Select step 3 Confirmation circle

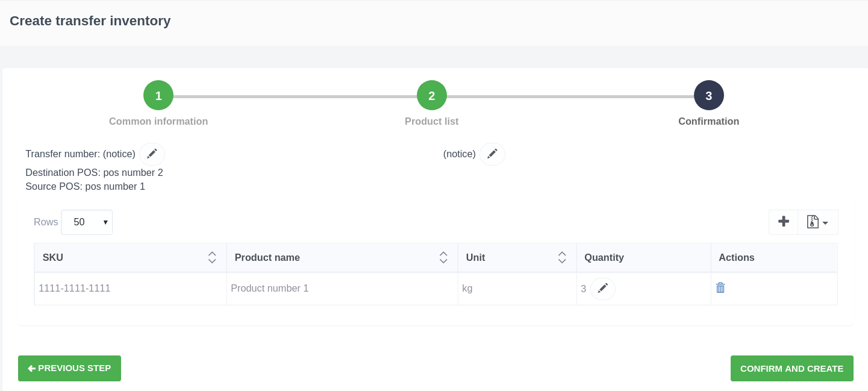click(708, 95)
